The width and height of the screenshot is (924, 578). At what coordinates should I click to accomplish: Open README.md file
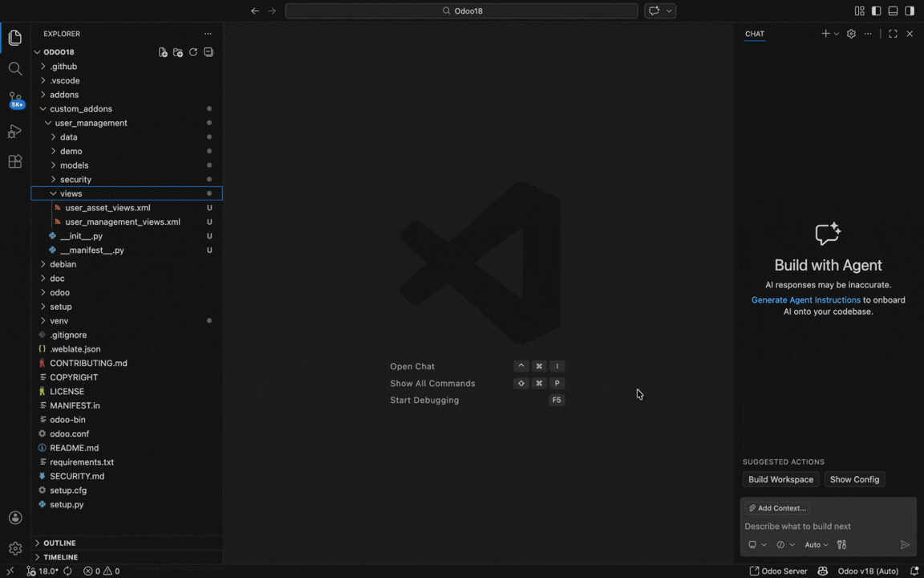click(x=127, y=448)
